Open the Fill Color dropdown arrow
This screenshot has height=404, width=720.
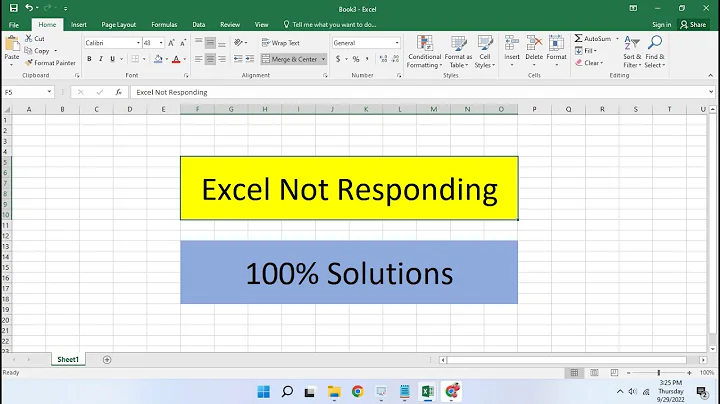[166, 59]
